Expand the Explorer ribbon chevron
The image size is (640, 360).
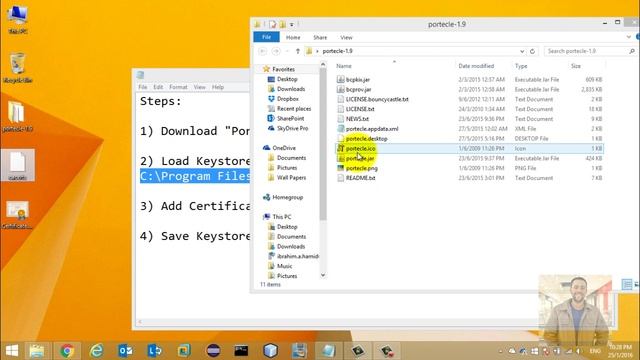pos(629,37)
